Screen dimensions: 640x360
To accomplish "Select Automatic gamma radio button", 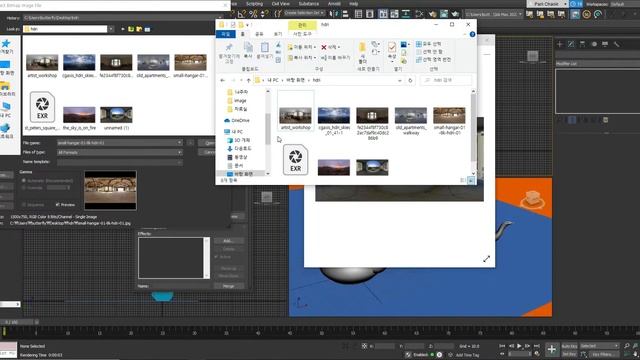I will pos(24,180).
